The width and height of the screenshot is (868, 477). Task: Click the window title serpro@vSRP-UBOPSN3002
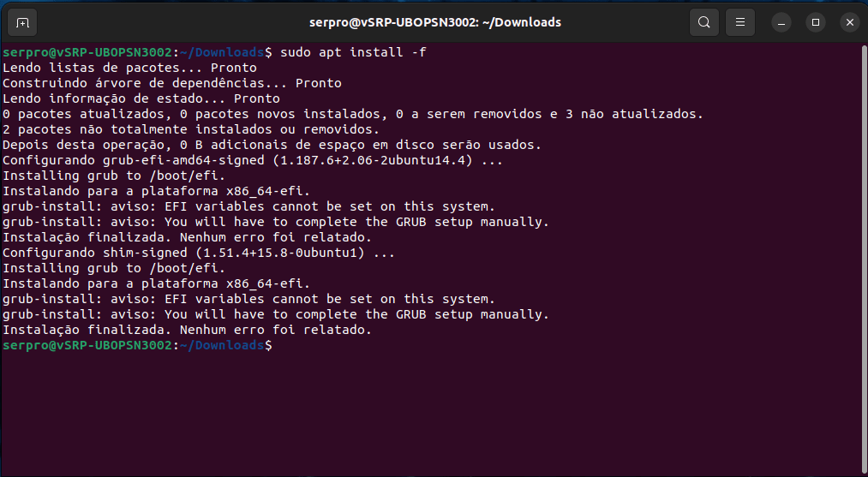(434, 22)
